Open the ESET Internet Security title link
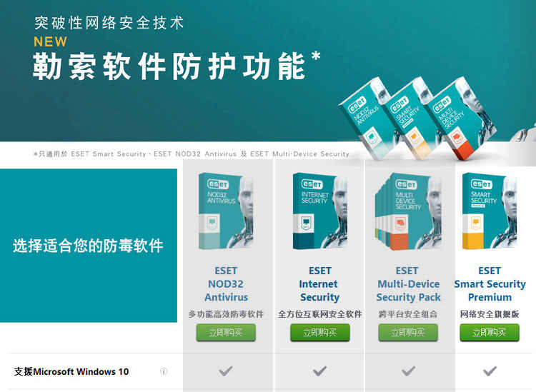This screenshot has height=392, width=536. point(319,284)
